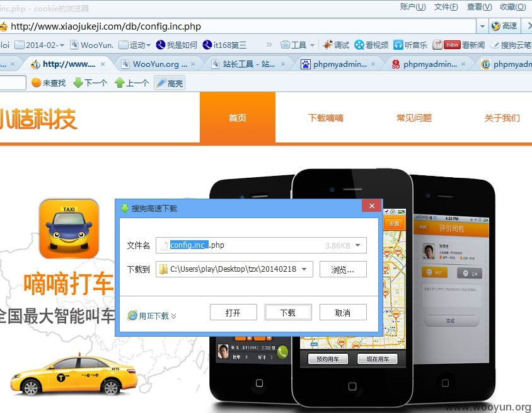This screenshot has height=413, width=532.
Task: Open the 下载嘀嘀 page link
Action: (326, 118)
